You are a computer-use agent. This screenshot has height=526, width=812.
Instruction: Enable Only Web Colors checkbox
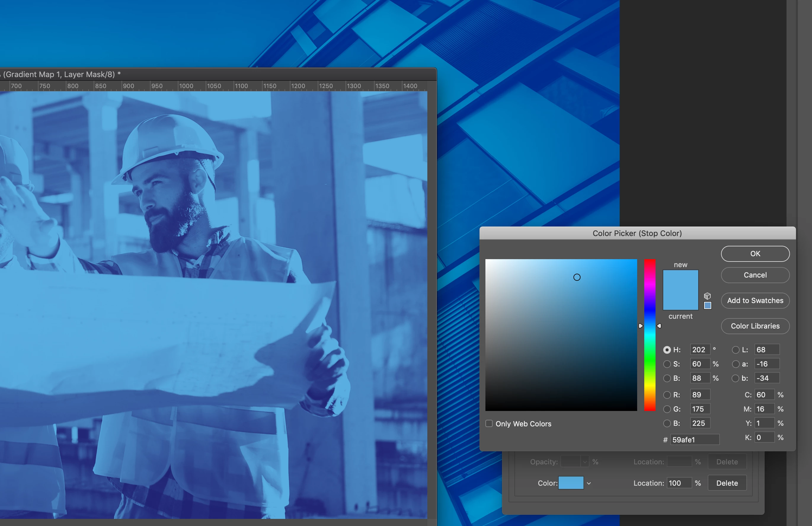point(489,424)
